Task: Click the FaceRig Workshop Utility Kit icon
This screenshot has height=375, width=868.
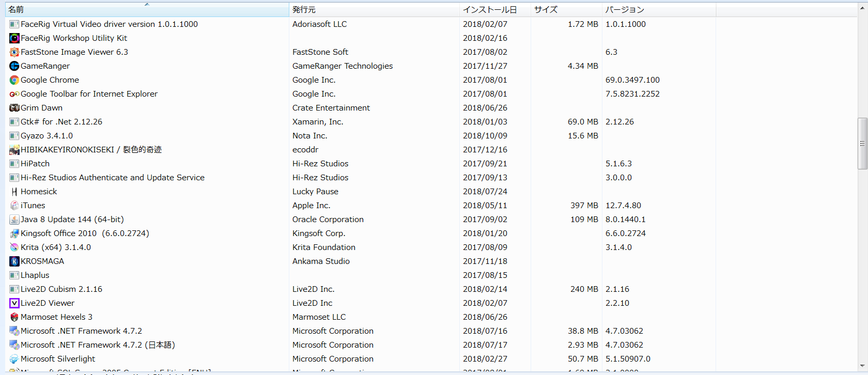Action: [14, 38]
